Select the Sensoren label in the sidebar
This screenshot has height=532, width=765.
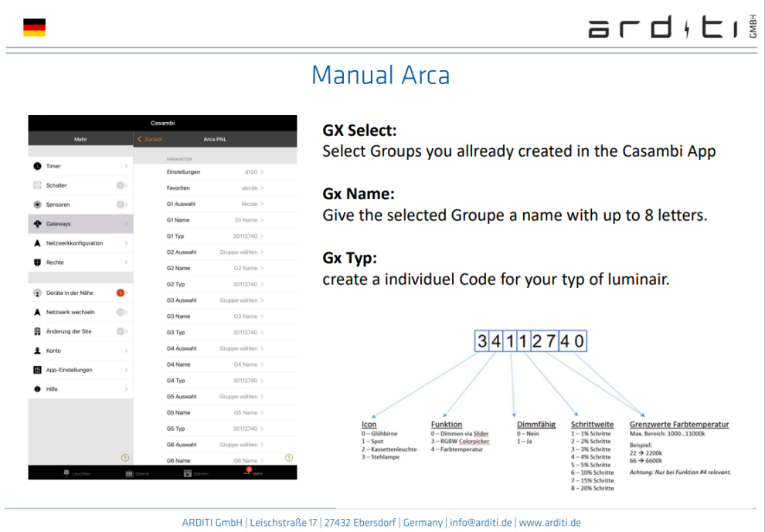(58, 205)
